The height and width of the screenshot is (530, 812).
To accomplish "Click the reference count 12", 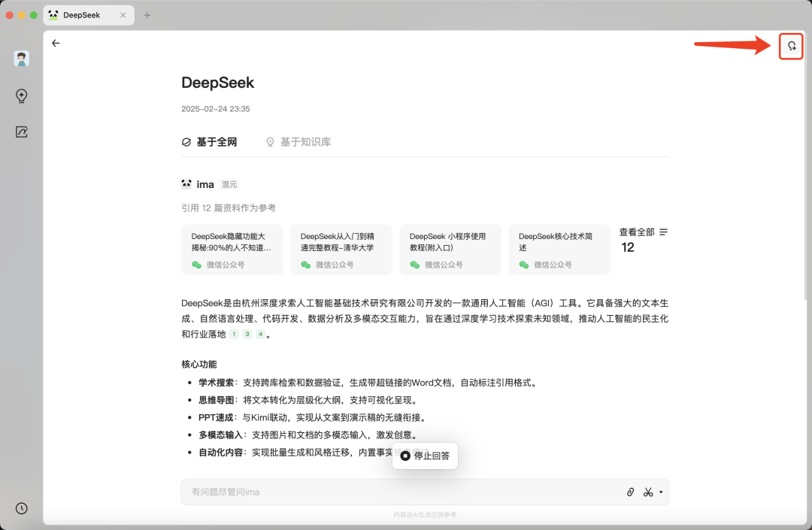I will pyautogui.click(x=628, y=247).
